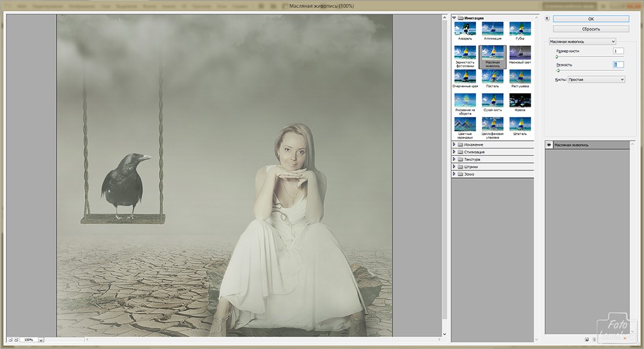Image resolution: width=644 pixels, height=349 pixels.
Task: Add a new effect layer
Action: coord(587,340)
